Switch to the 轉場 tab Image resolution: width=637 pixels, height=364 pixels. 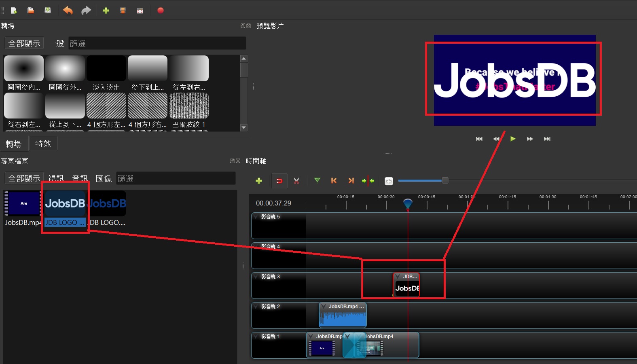pos(14,144)
